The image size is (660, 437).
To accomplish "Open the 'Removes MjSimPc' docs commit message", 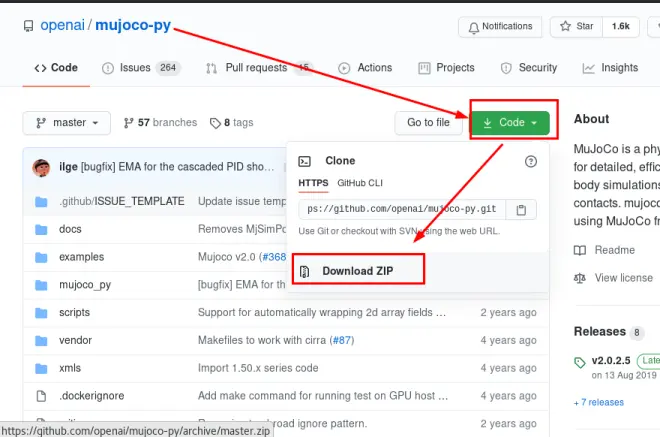I will 242,229.
